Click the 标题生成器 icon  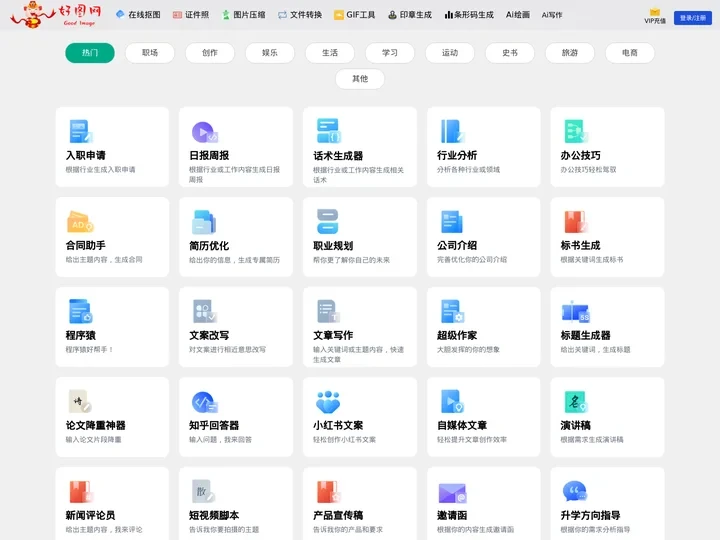tap(576, 312)
